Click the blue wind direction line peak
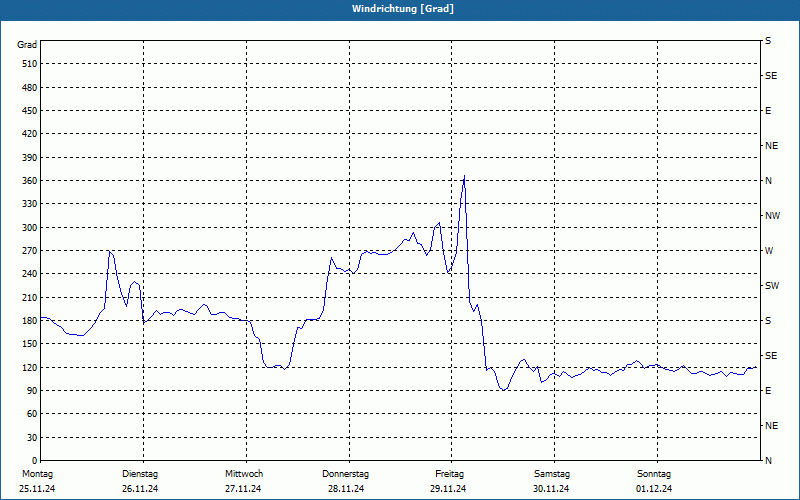 464,176
